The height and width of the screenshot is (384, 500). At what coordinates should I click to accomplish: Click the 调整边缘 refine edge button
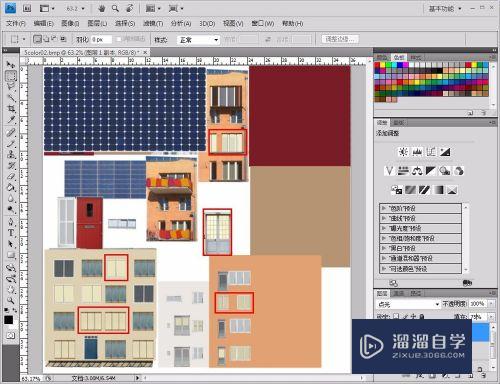click(x=340, y=39)
